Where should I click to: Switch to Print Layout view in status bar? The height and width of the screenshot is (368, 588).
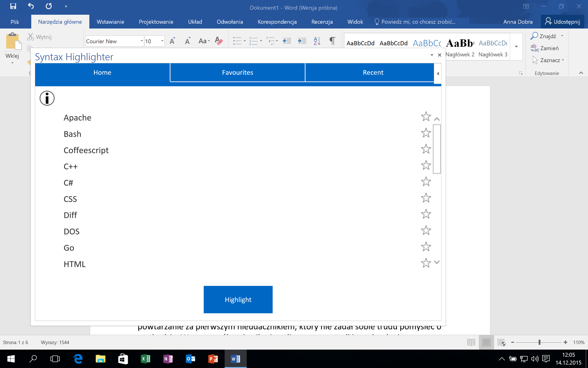point(486,342)
